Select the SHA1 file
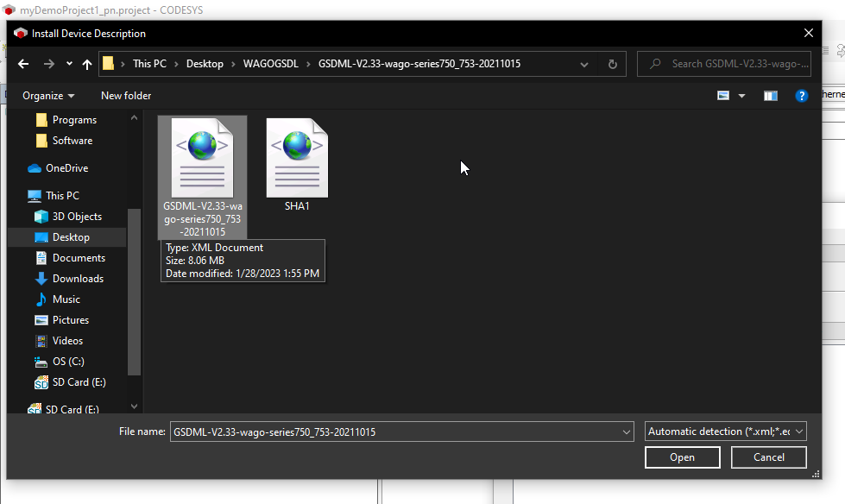The height and width of the screenshot is (504, 845). (297, 165)
